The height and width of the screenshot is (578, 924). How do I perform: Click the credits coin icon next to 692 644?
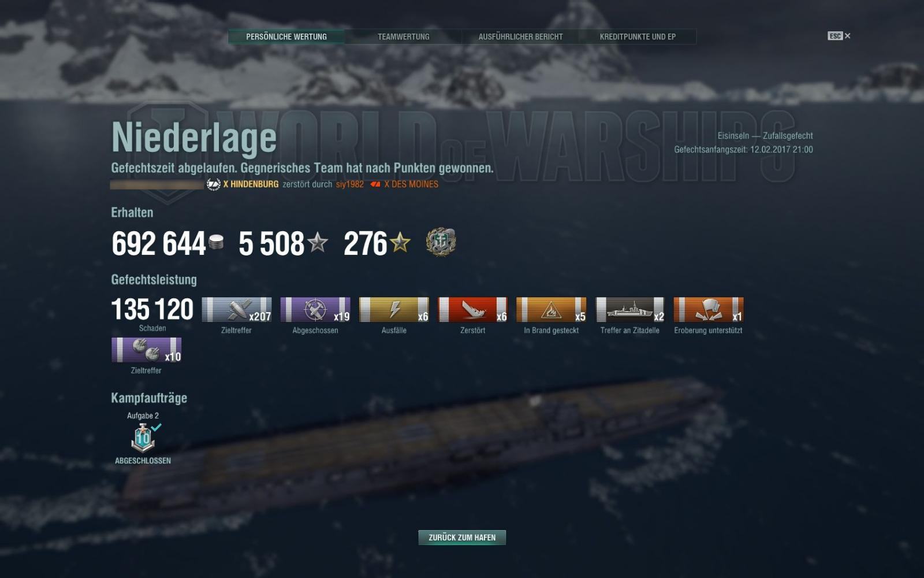[x=216, y=242]
